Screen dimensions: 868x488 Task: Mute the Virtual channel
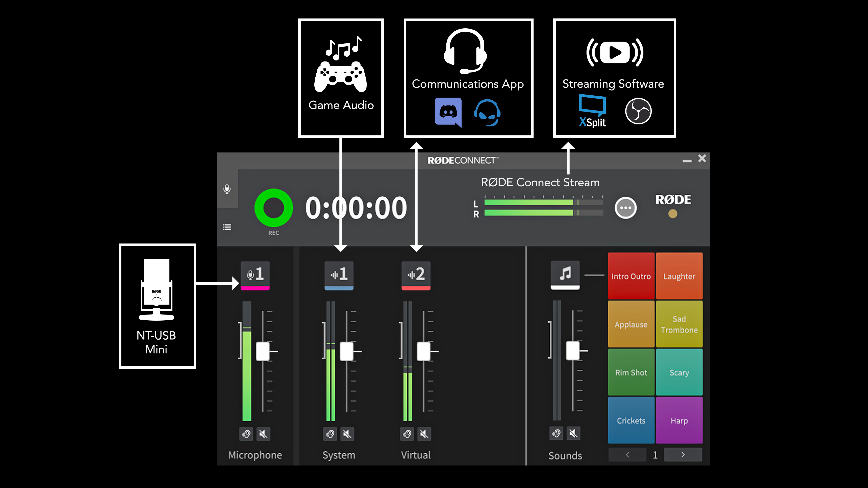(x=424, y=434)
